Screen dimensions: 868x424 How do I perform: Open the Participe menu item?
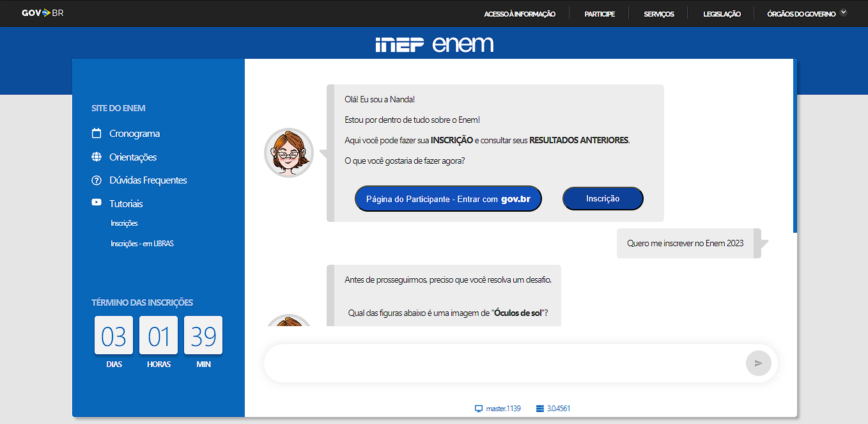tap(600, 14)
